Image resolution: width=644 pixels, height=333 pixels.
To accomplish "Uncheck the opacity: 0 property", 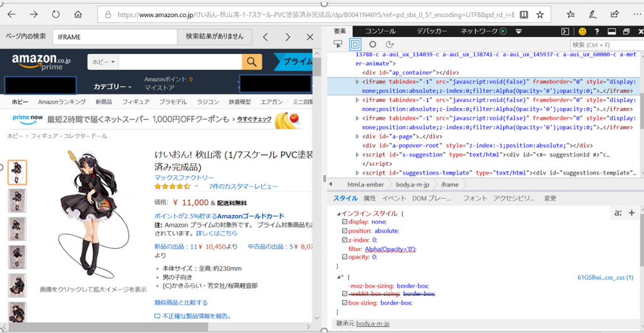I will pos(345,257).
